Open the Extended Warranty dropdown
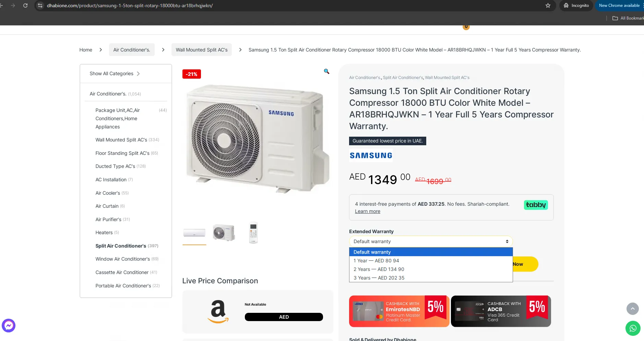The height and width of the screenshot is (341, 644). 430,241
